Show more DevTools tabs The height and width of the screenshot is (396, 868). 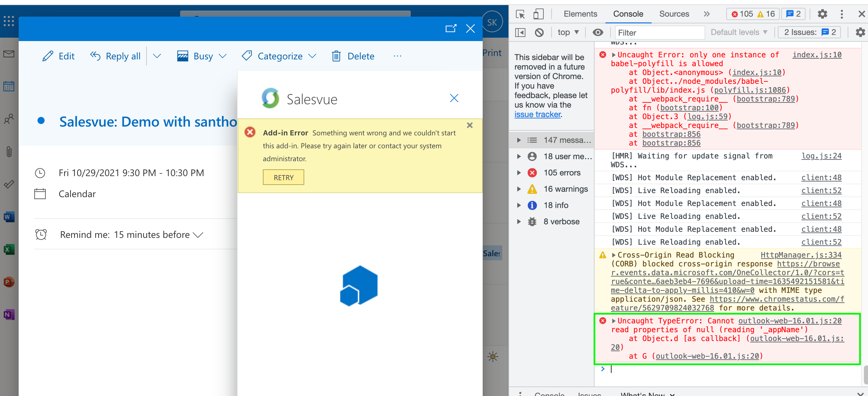pyautogui.click(x=707, y=14)
